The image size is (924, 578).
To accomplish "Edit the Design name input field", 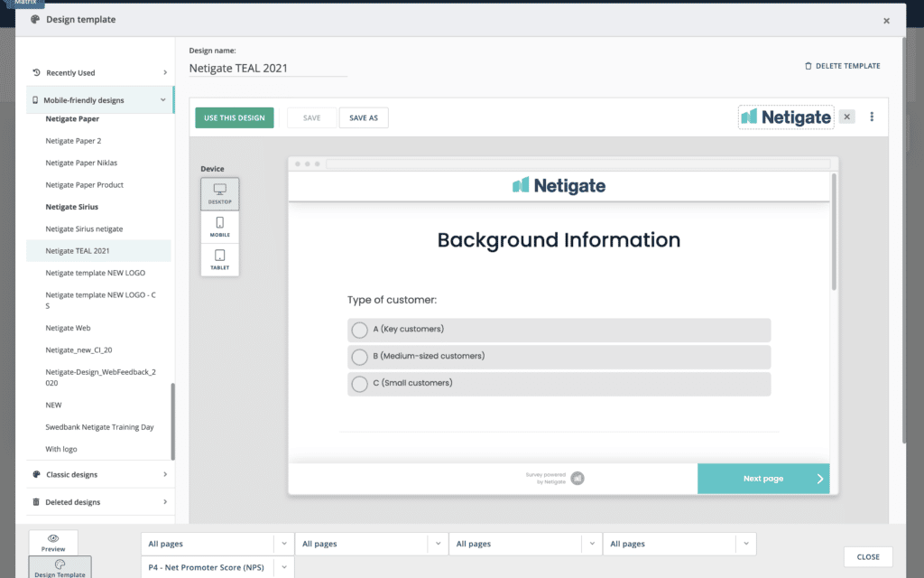I will (x=267, y=68).
